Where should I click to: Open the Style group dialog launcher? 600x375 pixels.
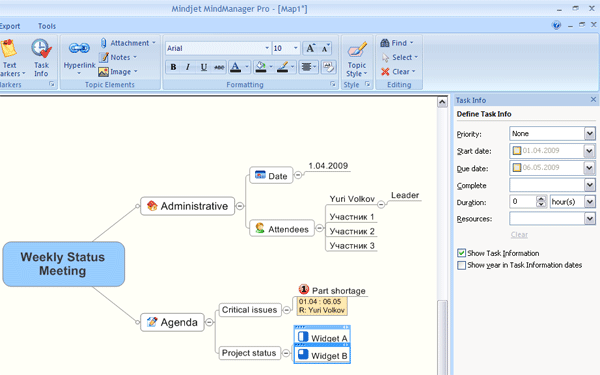coord(367,84)
